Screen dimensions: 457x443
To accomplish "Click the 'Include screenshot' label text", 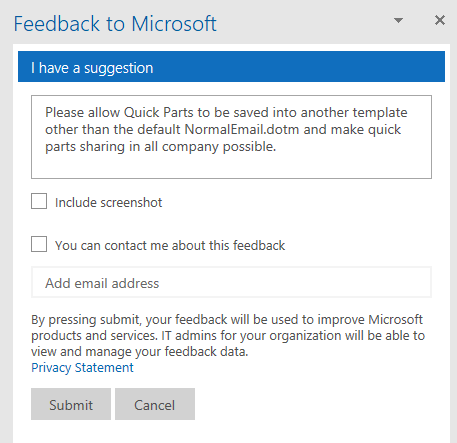I will 109,202.
